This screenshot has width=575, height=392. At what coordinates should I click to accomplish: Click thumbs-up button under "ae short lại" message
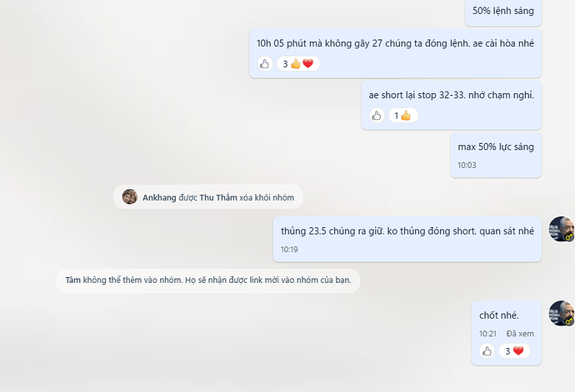(x=376, y=116)
